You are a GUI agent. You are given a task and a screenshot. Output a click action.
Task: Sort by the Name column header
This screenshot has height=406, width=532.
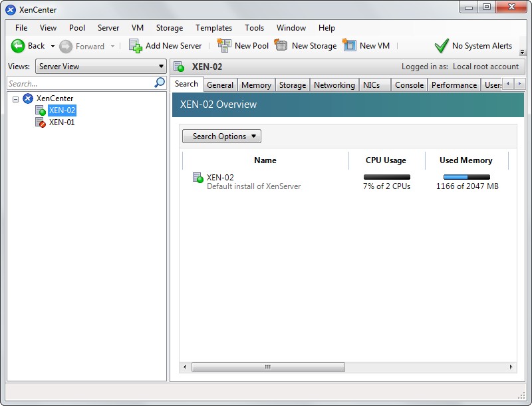265,160
